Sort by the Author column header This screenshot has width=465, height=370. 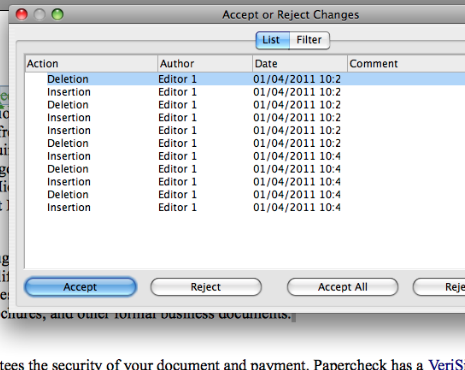coord(205,64)
